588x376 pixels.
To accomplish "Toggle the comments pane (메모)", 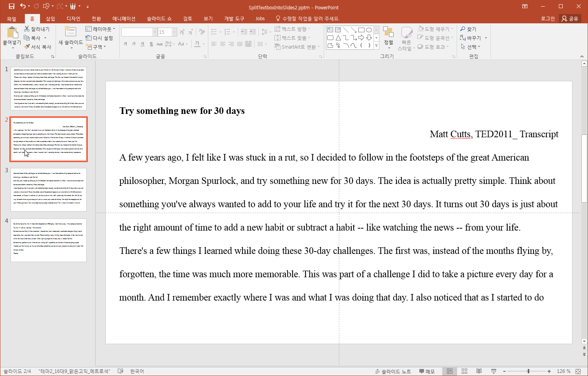I will click(427, 371).
